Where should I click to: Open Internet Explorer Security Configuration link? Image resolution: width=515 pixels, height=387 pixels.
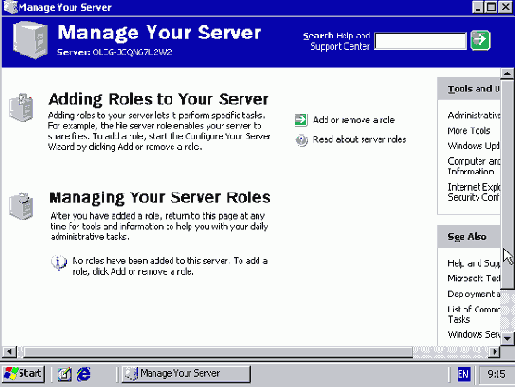click(474, 192)
